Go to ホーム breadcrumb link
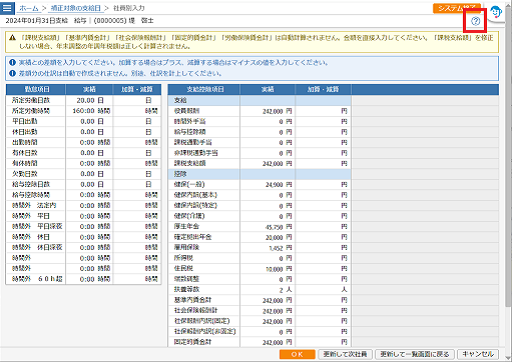 (28, 8)
